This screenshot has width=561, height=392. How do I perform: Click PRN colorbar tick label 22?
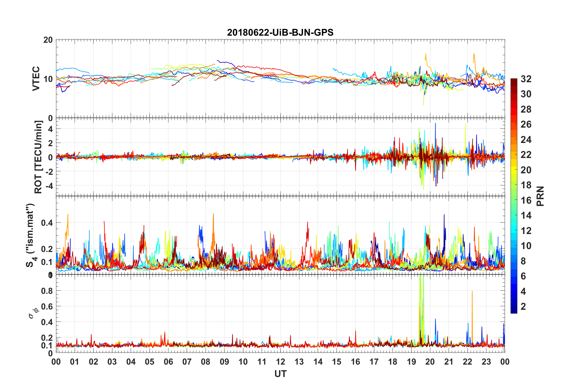[526, 154]
